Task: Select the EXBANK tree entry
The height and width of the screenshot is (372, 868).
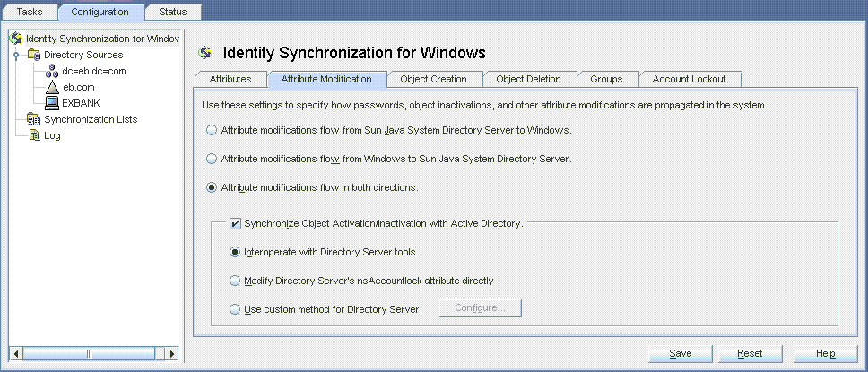Action: pyautogui.click(x=81, y=103)
